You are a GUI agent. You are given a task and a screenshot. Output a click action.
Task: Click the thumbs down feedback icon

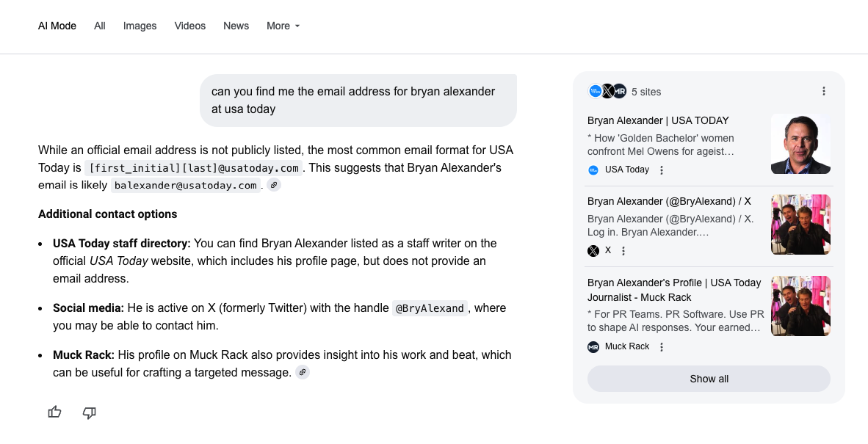coord(89,413)
